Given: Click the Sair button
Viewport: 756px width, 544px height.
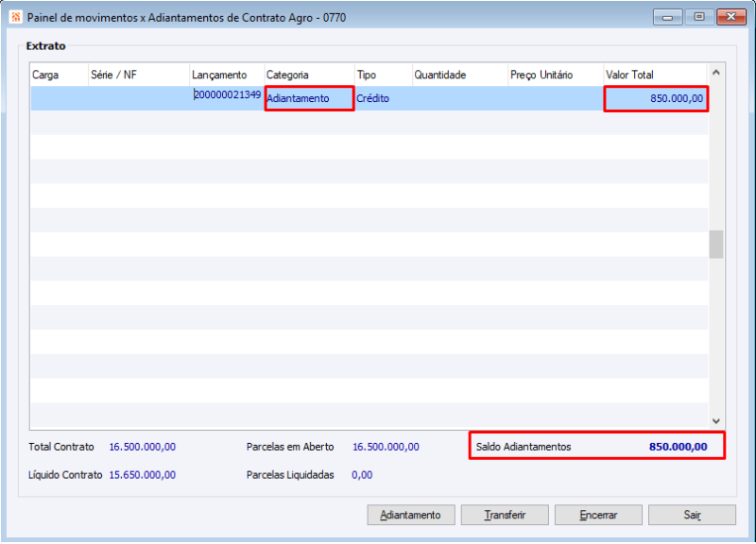Looking at the screenshot, I should [692, 515].
